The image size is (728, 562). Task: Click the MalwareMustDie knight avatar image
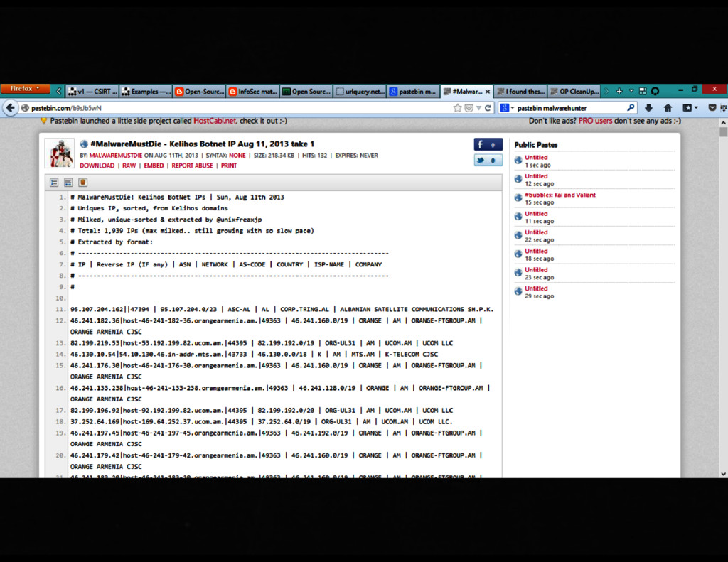pos(62,153)
